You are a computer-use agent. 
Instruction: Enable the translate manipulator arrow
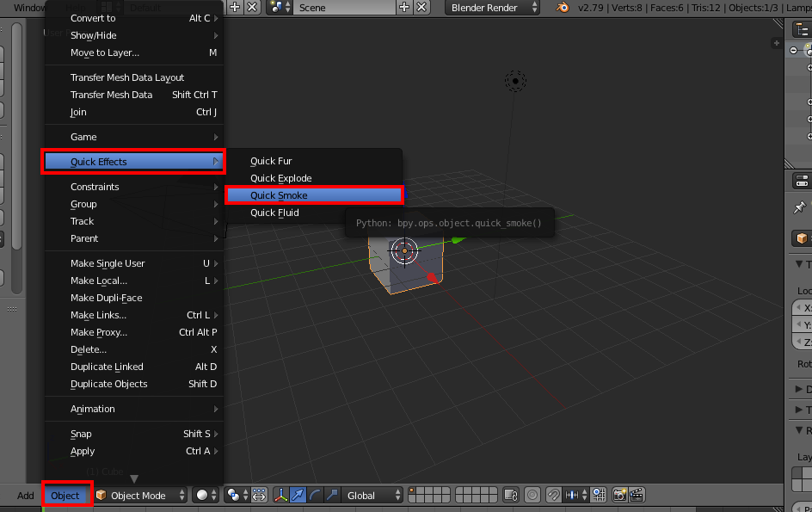tap(298, 496)
